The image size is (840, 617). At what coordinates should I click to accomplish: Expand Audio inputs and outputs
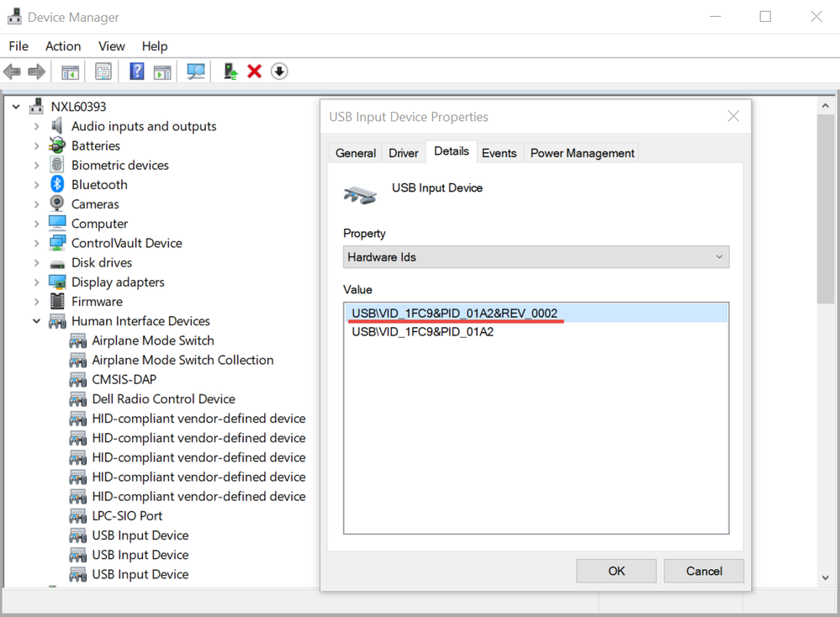[36, 126]
